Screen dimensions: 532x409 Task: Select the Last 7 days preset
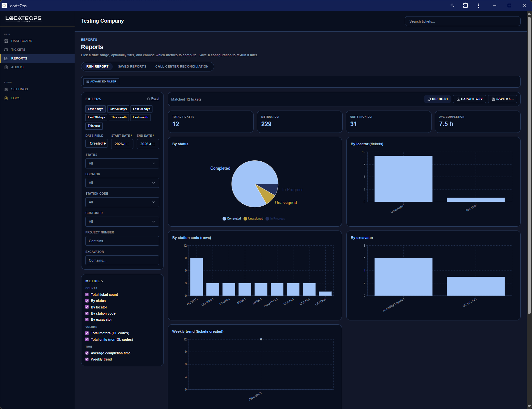tap(96, 109)
